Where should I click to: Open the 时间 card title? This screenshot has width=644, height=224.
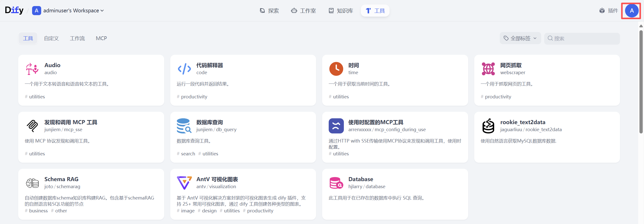click(354, 65)
